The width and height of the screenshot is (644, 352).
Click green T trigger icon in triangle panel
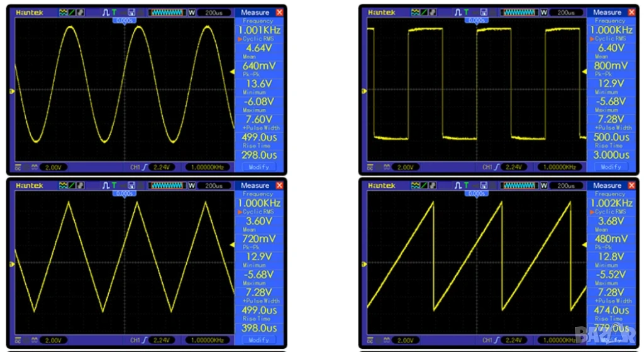[x=114, y=186]
